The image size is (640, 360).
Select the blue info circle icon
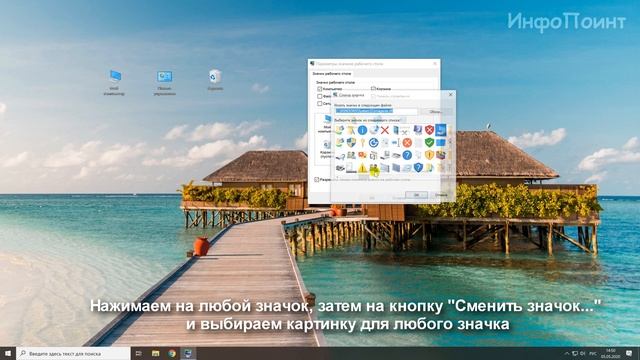pyautogui.click(x=362, y=130)
